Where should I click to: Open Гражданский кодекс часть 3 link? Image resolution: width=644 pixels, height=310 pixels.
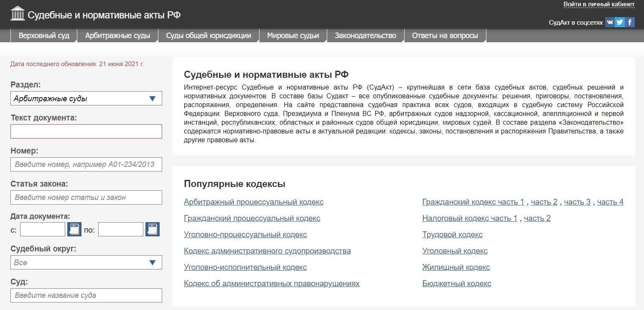coord(577,202)
